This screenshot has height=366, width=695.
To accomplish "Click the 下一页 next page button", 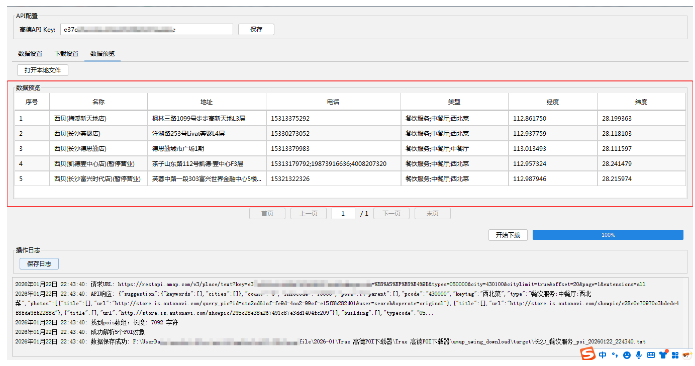I will pos(392,214).
